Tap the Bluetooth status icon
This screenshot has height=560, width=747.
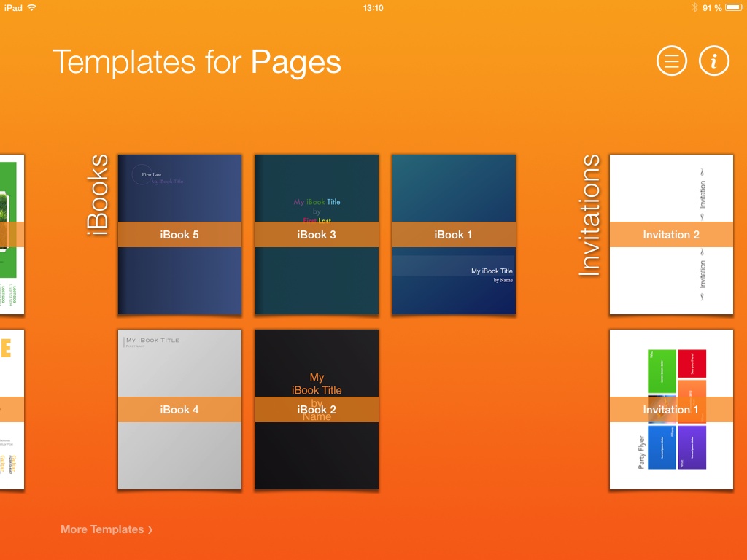[x=695, y=7]
